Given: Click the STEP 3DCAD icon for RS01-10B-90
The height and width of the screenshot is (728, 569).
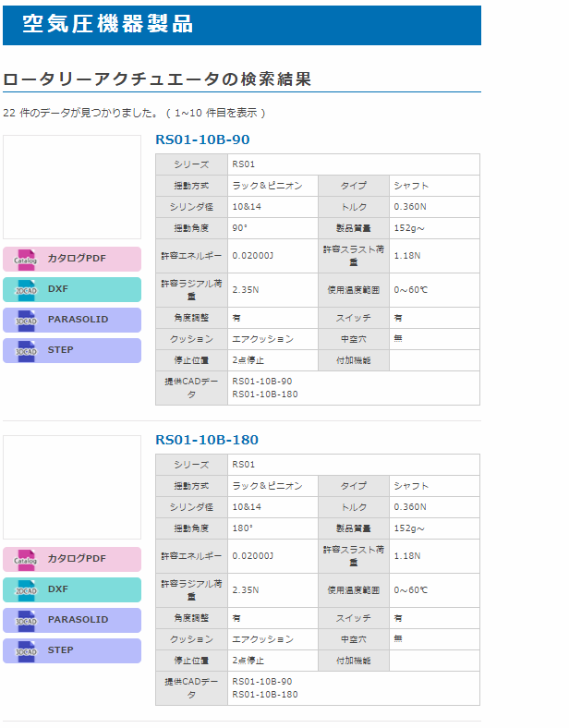Looking at the screenshot, I should pyautogui.click(x=26, y=351).
